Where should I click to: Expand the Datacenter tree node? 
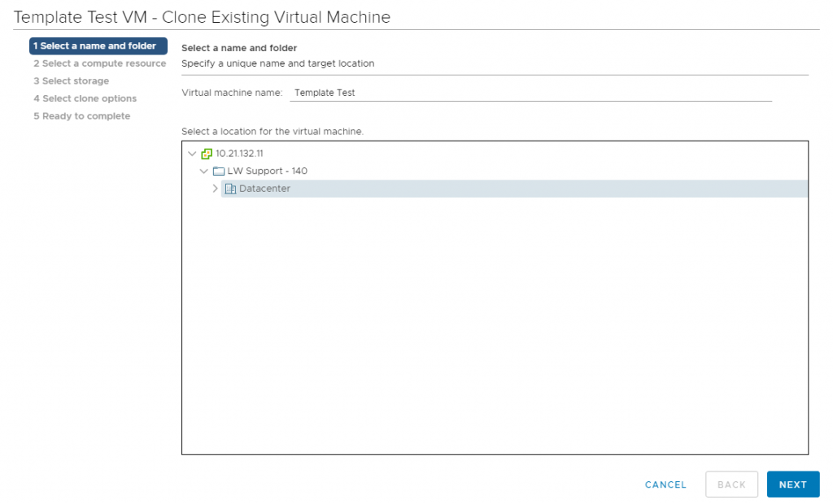[x=216, y=188]
